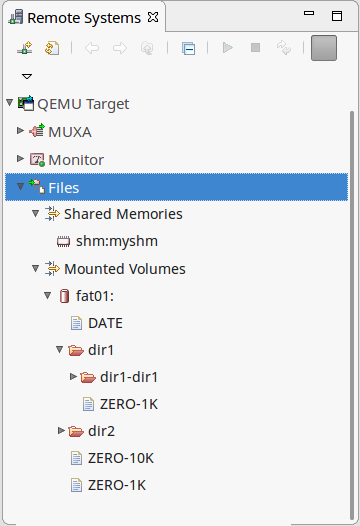Expand the dir2 folder
The image size is (360, 526).
tap(61, 430)
